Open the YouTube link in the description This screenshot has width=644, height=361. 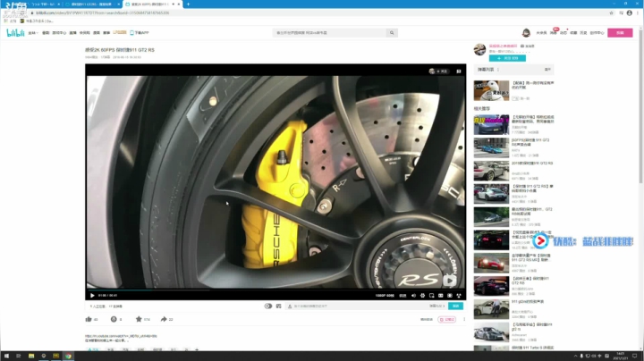[121, 336]
